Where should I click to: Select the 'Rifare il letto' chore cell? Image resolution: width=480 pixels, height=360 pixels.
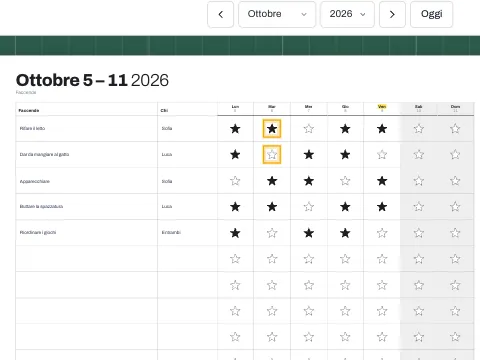[87, 129]
